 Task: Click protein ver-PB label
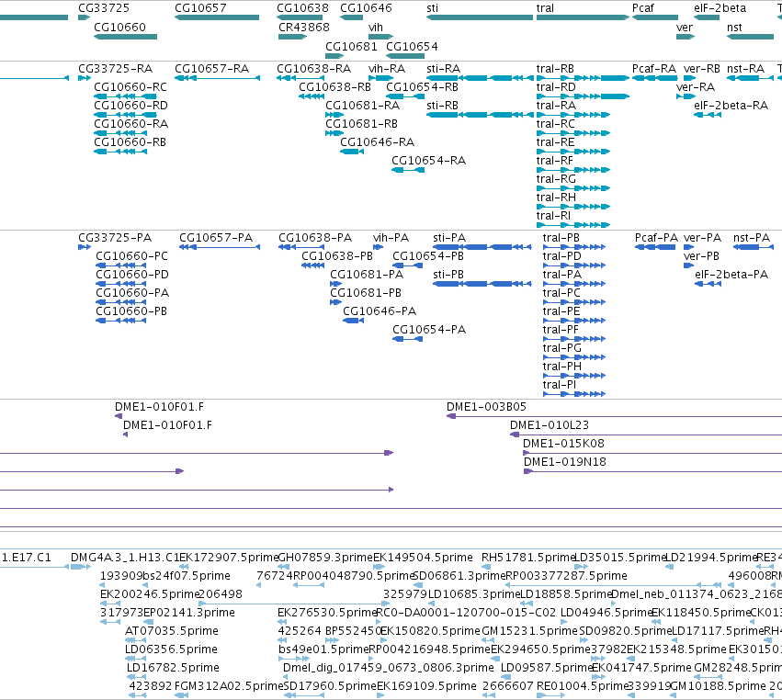701,255
